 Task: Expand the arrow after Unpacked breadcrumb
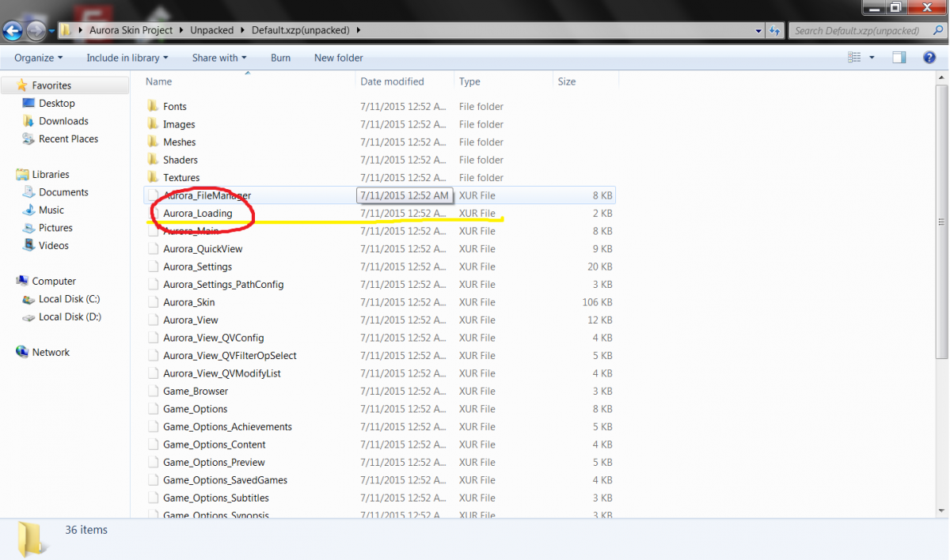[x=243, y=31]
